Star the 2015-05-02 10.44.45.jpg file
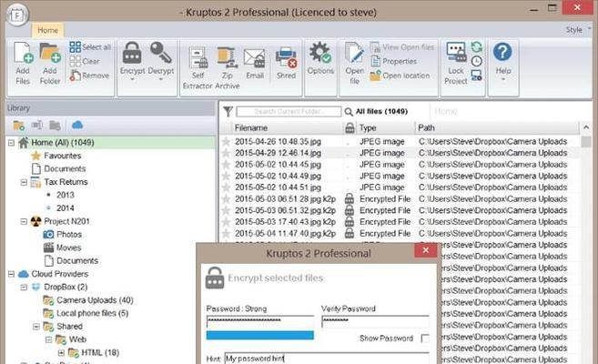The height and width of the screenshot is (364, 598). [x=226, y=165]
